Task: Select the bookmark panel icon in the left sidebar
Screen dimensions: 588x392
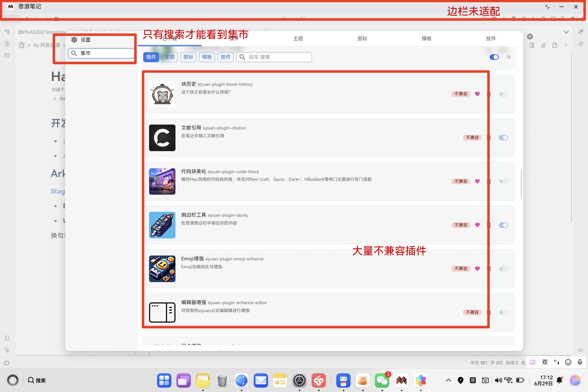Action: click(x=7, y=338)
